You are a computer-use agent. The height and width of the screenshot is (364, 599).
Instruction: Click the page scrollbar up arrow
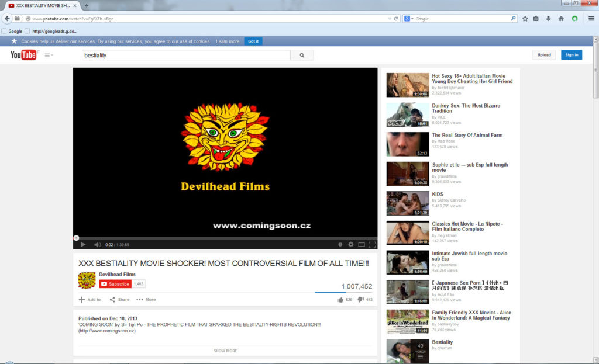tap(595, 39)
